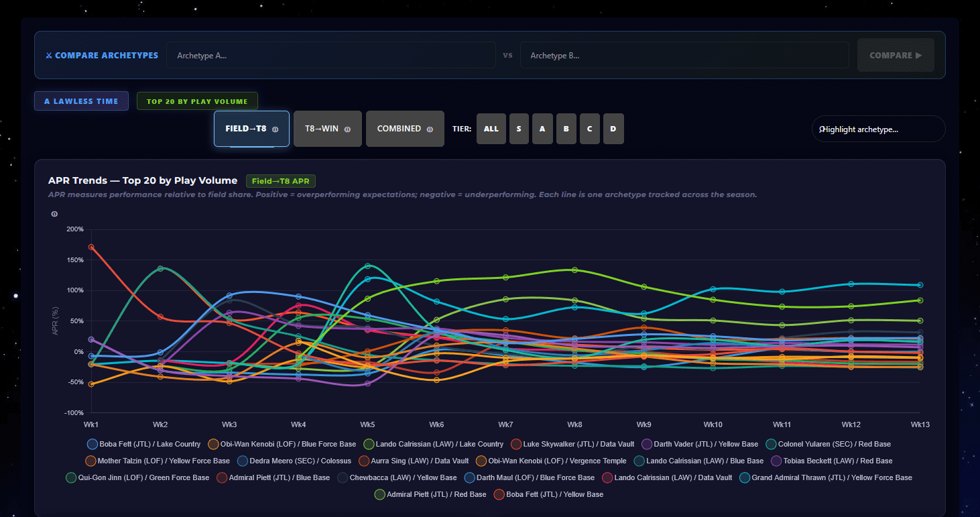Switch to the T8→WIN tab
Screen dimensions: 980x517
click(x=328, y=129)
